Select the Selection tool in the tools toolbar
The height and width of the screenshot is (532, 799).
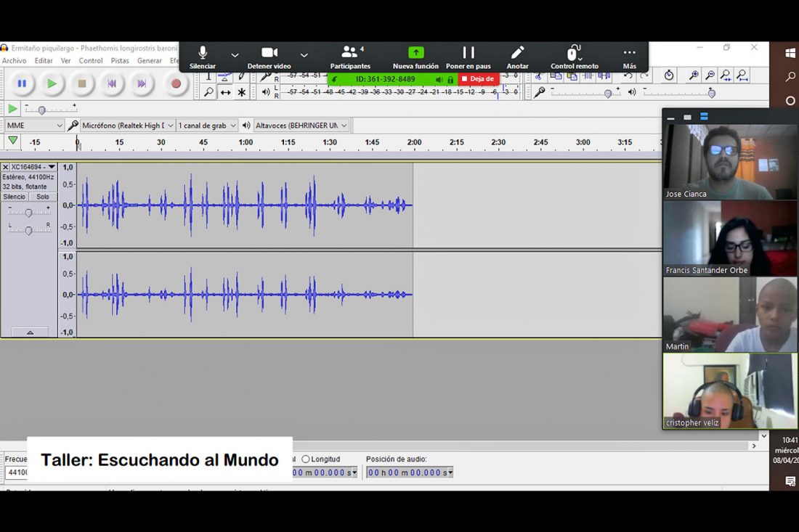[x=209, y=76]
